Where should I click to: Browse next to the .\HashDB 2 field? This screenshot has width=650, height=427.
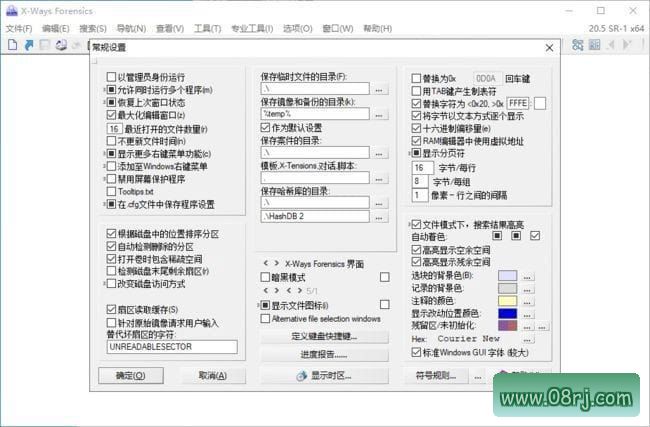point(379,217)
